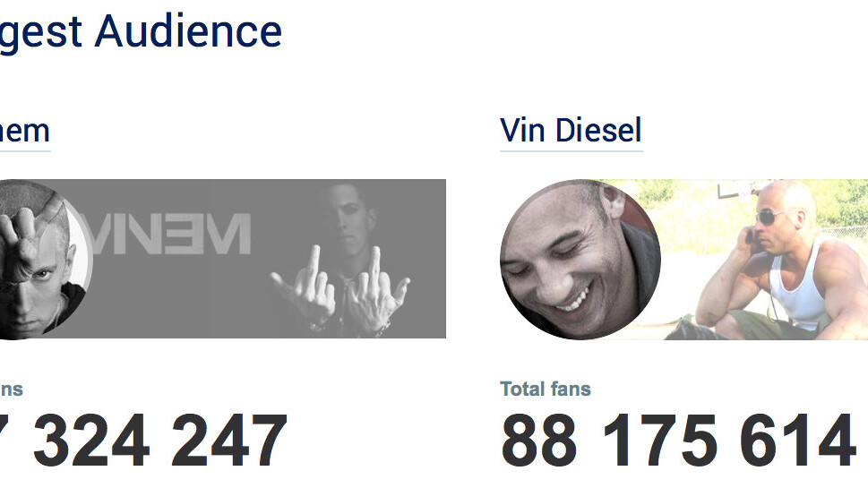Open the Vin Diesel name link

point(571,131)
